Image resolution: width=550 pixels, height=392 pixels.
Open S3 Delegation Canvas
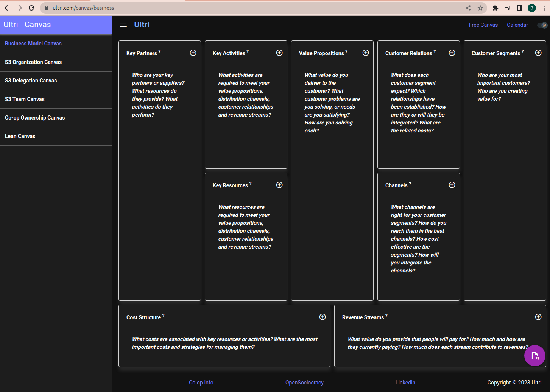pyautogui.click(x=56, y=81)
